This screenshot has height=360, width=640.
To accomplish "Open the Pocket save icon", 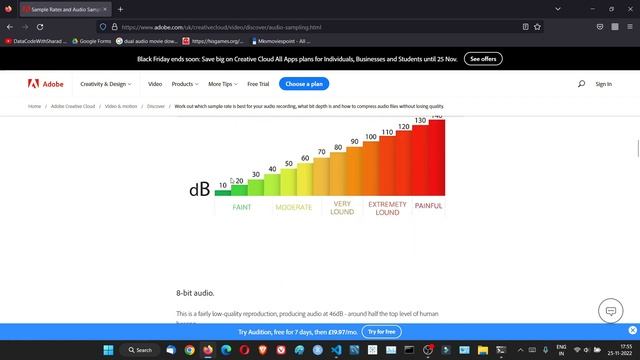I will coord(600,27).
